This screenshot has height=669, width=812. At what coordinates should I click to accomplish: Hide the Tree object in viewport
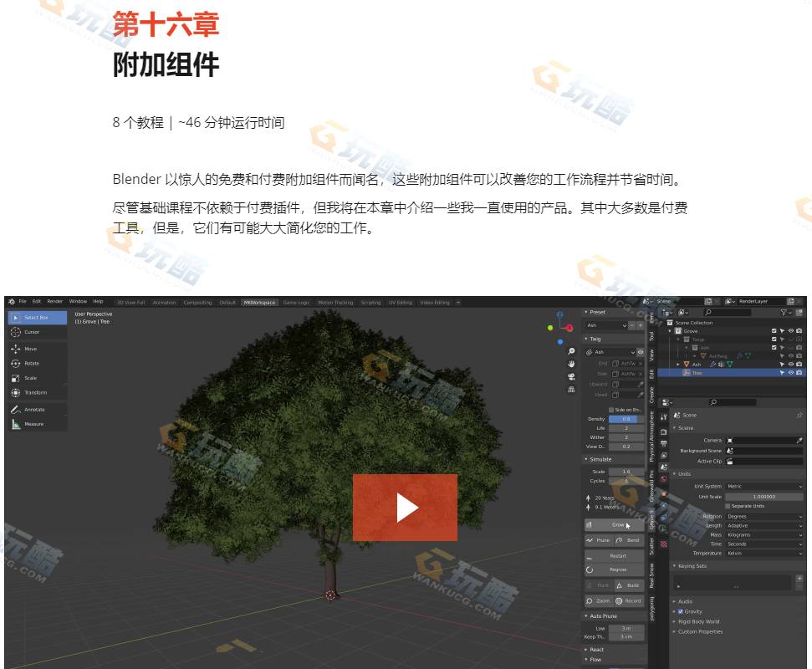[791, 373]
